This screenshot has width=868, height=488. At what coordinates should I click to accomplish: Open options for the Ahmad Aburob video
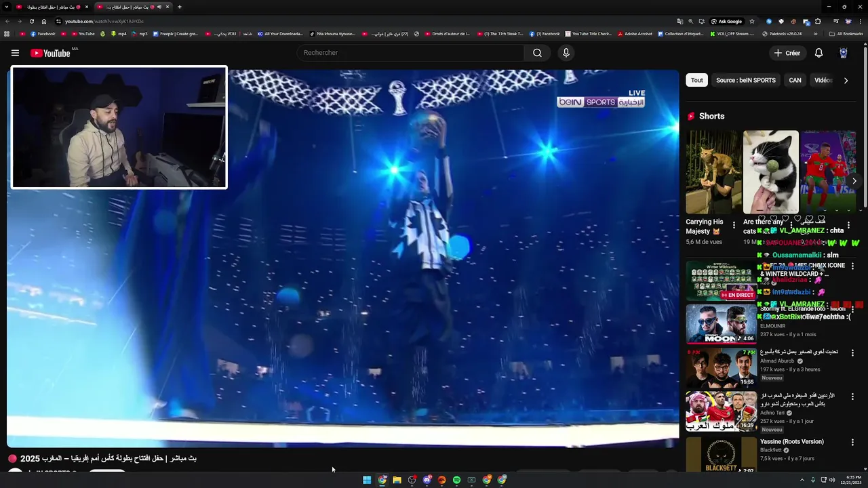point(853,353)
